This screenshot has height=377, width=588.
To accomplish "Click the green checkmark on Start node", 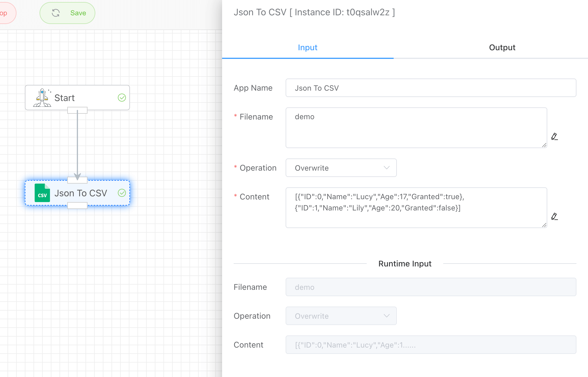I will 122,98.
